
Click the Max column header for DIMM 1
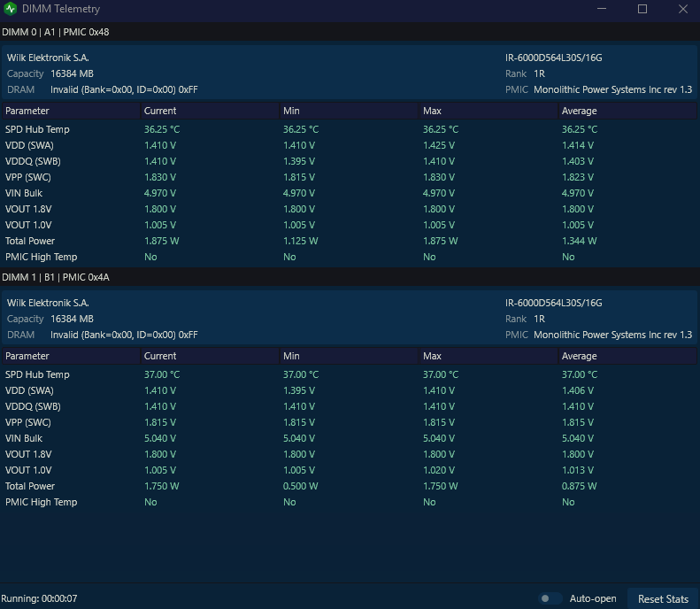tap(488, 356)
